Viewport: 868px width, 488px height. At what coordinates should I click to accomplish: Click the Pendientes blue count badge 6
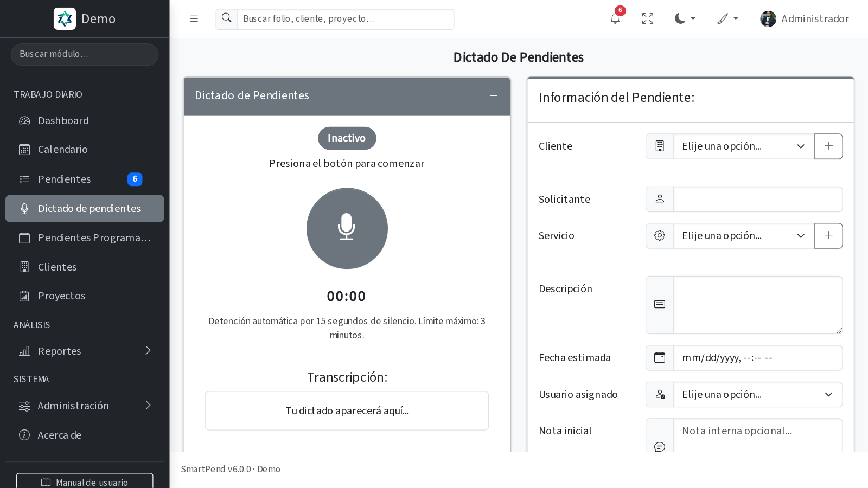pos(135,179)
